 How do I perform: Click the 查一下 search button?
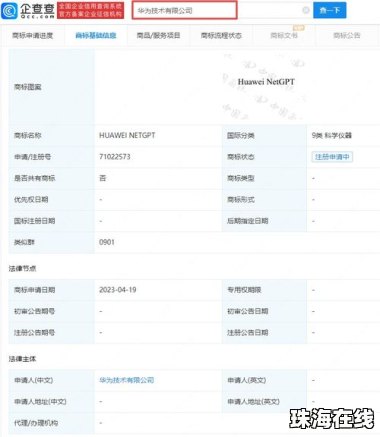[330, 10]
